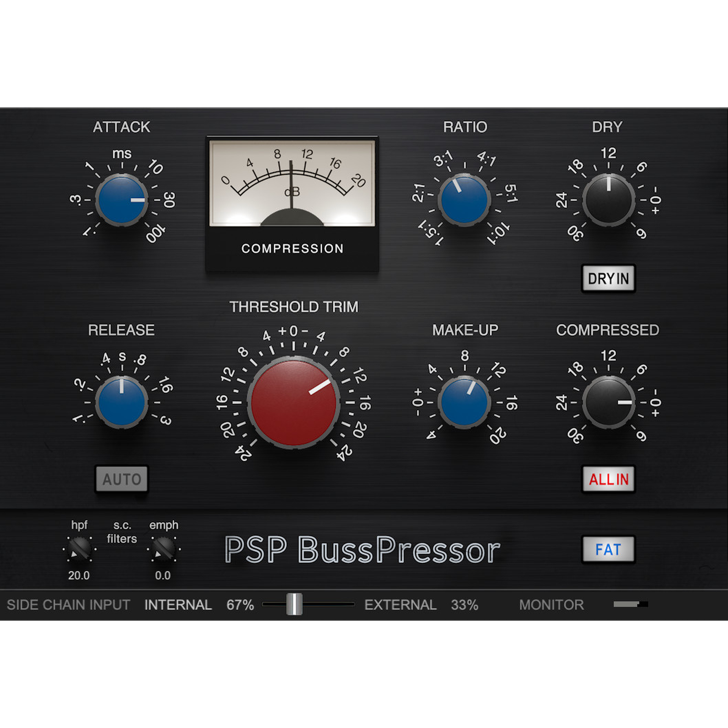The image size is (728, 728).
Task: Click the emph value field showing 0.0
Action: [163, 576]
